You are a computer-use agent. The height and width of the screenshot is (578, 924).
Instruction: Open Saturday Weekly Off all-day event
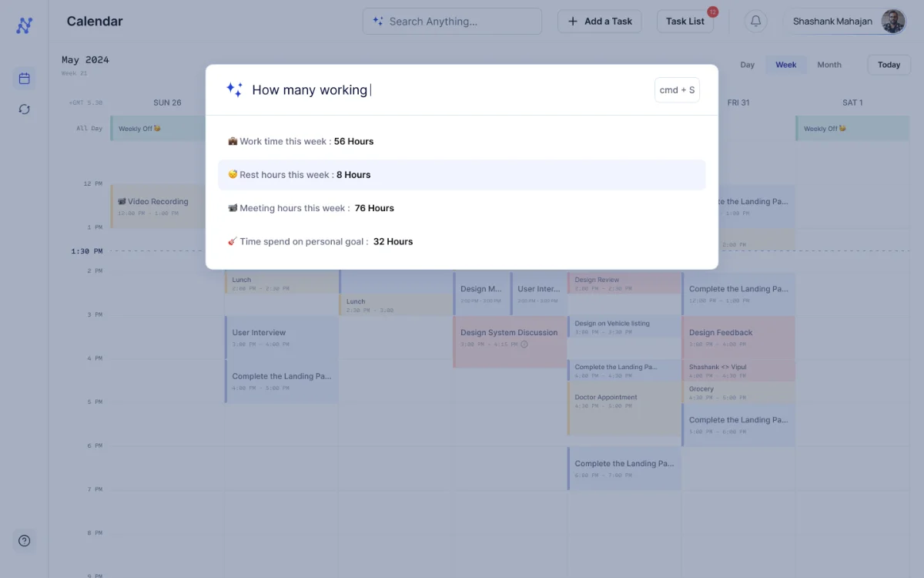click(x=852, y=129)
